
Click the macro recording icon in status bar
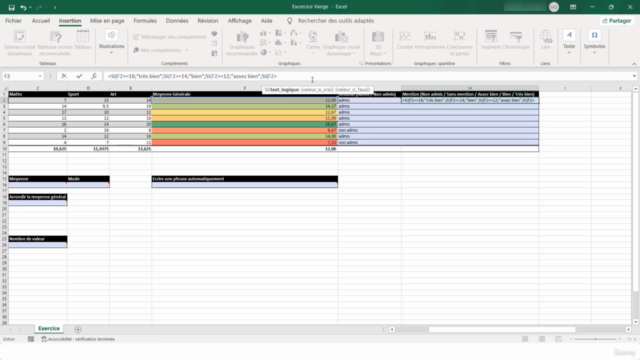[x=31, y=339]
